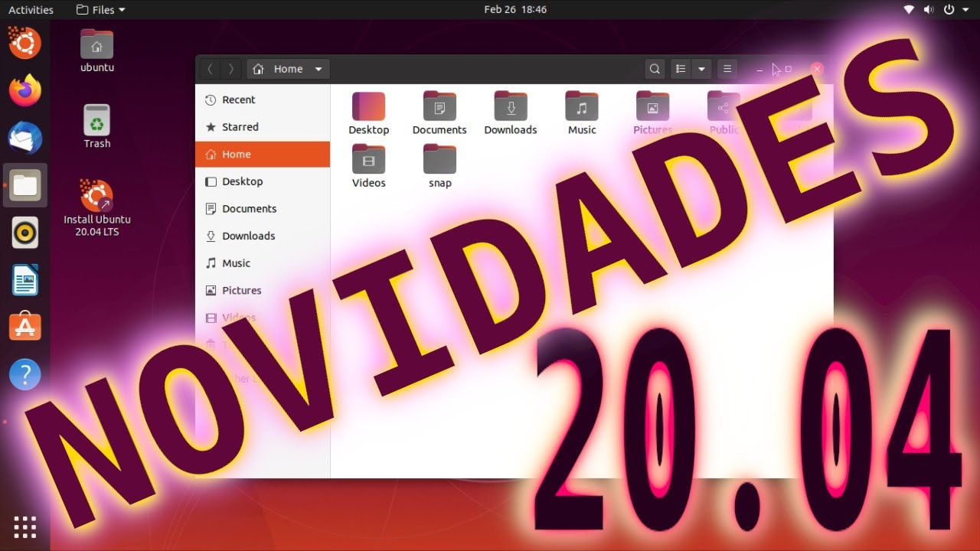Open the Home path bar dropdown

(x=289, y=69)
